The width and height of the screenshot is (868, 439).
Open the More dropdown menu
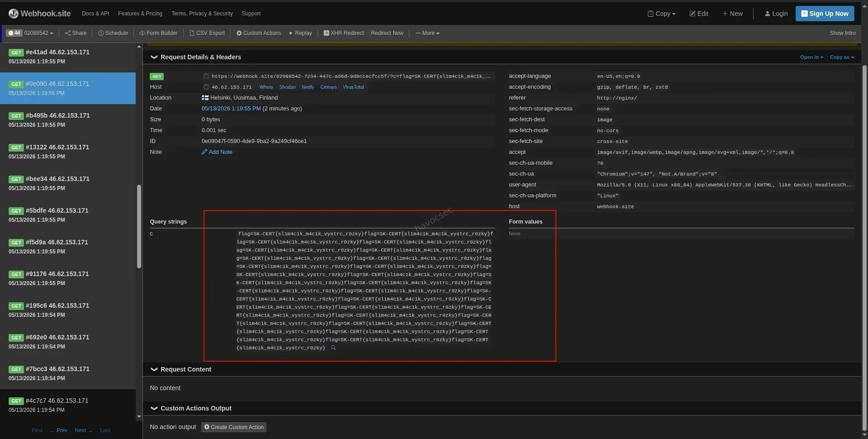point(427,33)
